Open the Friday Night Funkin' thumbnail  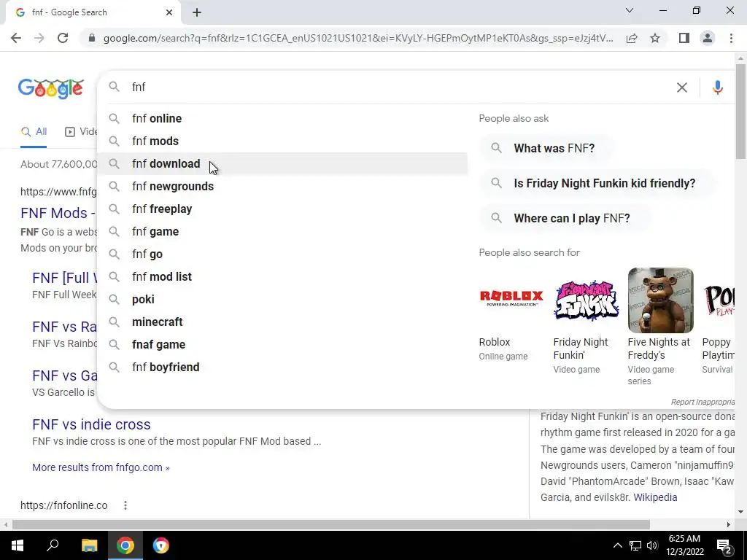[x=586, y=300]
